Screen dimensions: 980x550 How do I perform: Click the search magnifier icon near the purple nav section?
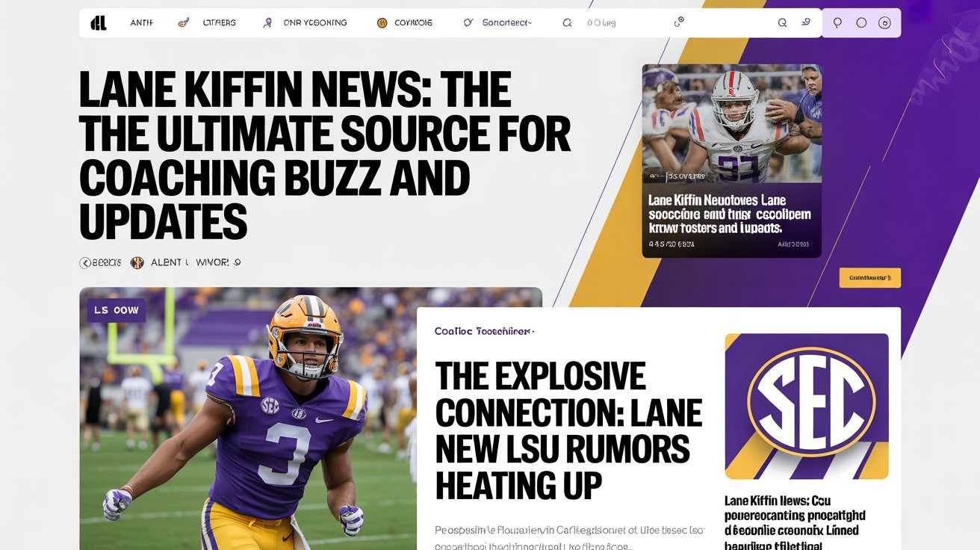click(782, 23)
